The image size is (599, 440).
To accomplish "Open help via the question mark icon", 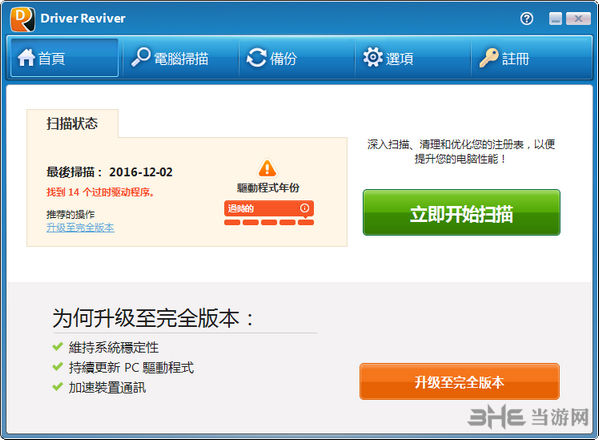I will click(x=527, y=18).
